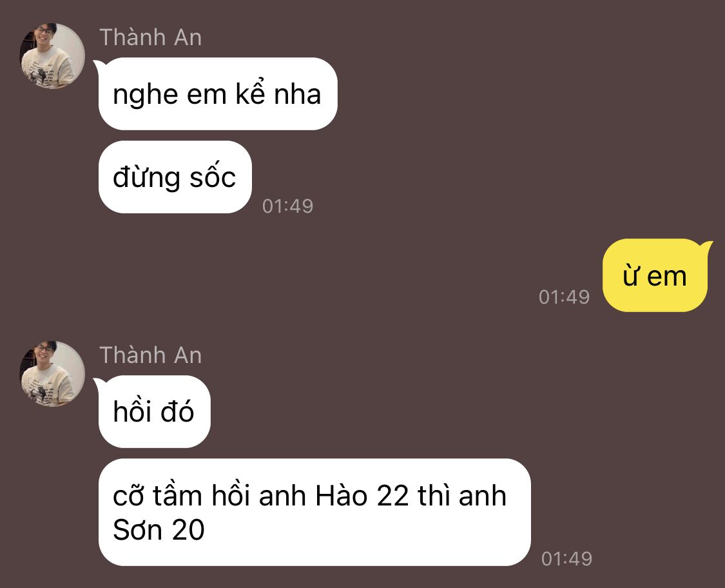Click the word 'Sơn' in the last message
Image resolution: width=725 pixels, height=588 pixels.
pyautogui.click(x=138, y=530)
